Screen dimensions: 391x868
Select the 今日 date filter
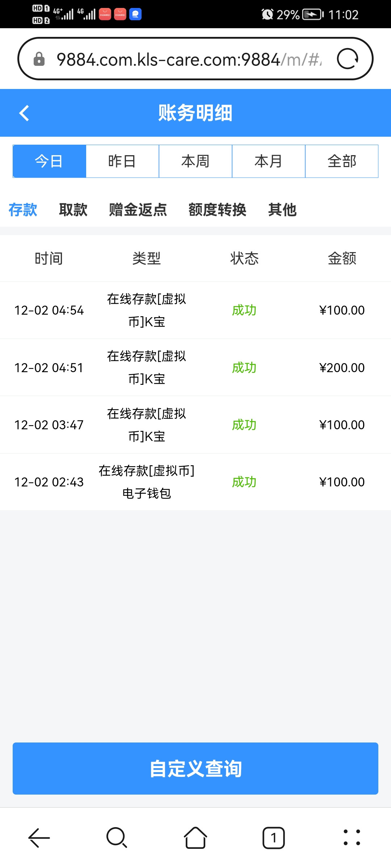tap(49, 161)
